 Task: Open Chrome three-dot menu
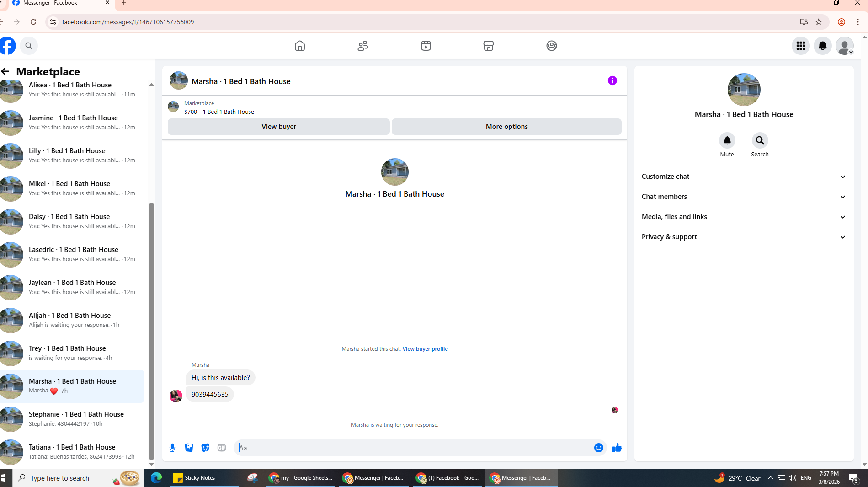click(x=858, y=22)
